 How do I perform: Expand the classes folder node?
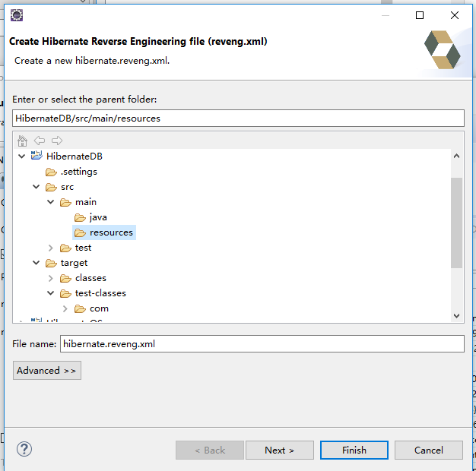[x=51, y=278]
